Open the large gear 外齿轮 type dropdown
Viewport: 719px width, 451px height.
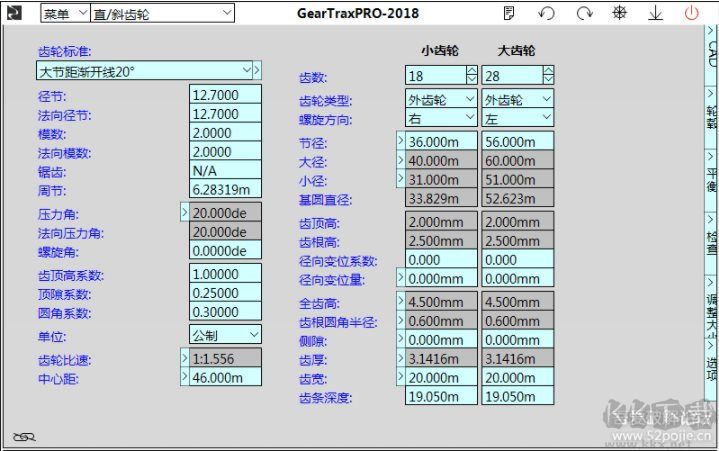pyautogui.click(x=518, y=99)
